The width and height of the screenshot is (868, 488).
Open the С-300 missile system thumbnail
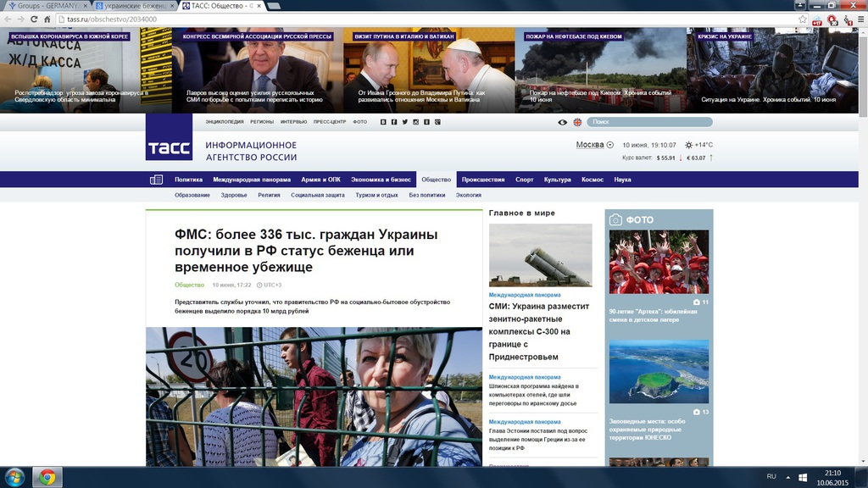pos(540,255)
